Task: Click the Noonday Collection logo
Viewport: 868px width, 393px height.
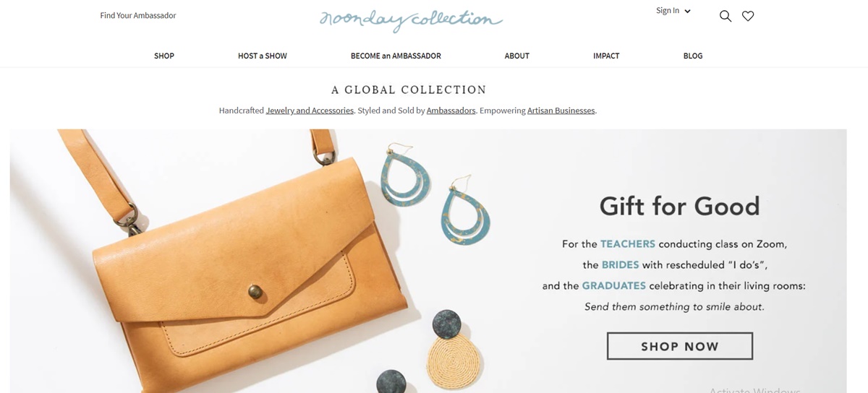Action: coord(411,20)
